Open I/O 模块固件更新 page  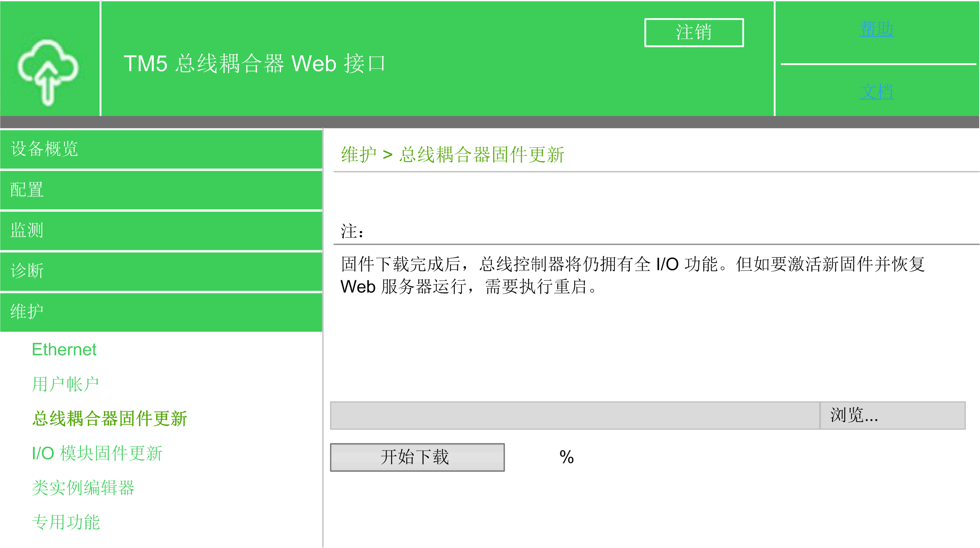(97, 453)
